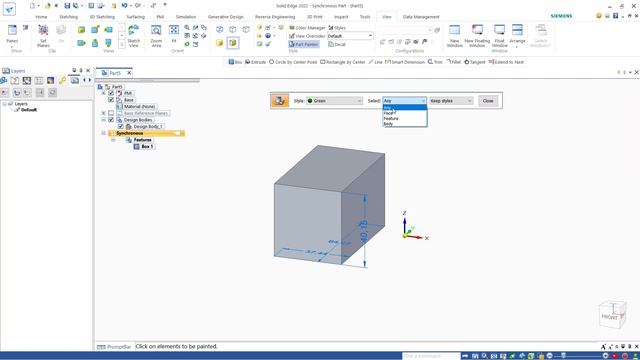The height and width of the screenshot is (360, 640).
Task: Click the Close button on command bar
Action: click(488, 101)
